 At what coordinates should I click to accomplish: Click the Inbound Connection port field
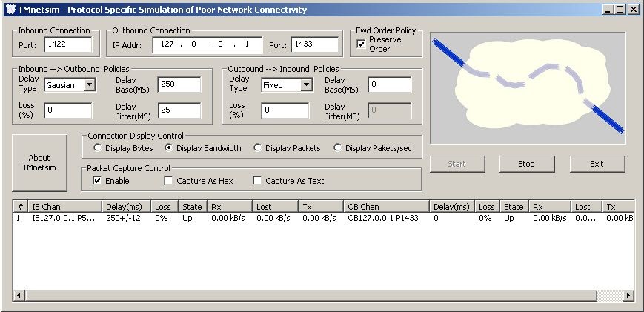coord(68,44)
